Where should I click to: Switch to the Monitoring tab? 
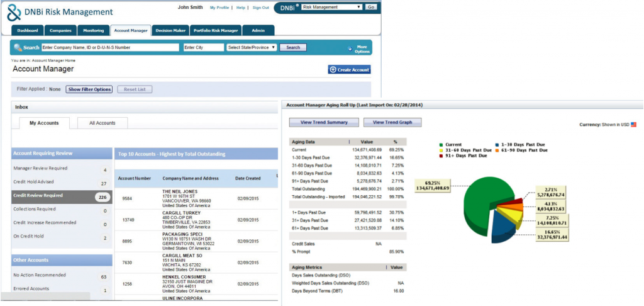[94, 30]
